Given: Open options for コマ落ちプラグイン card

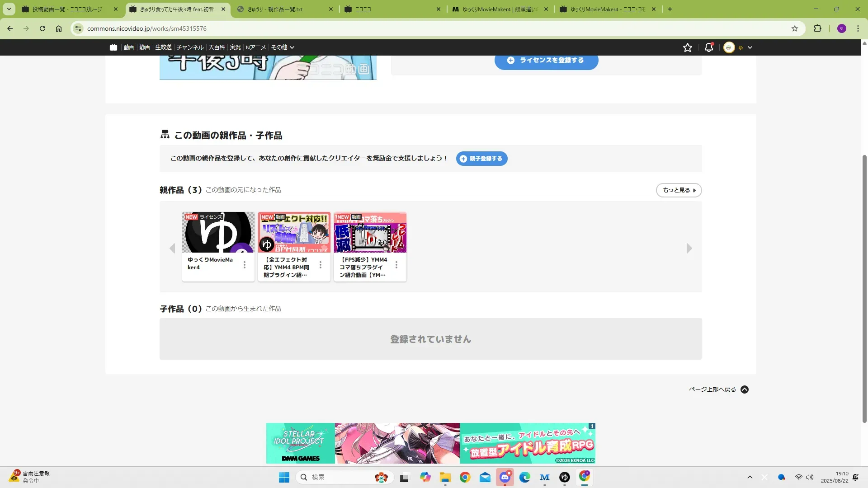Looking at the screenshot, I should click(396, 265).
